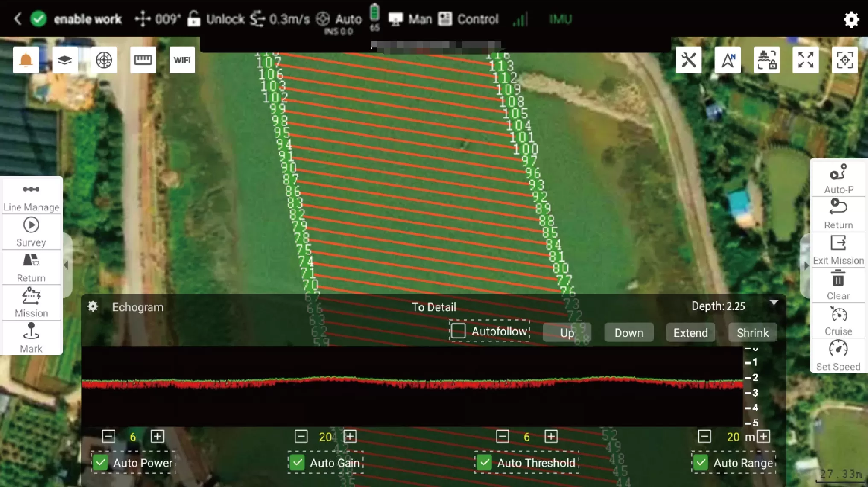Start Survey from left panel
Viewport: 868px width, 487px height.
click(x=32, y=232)
